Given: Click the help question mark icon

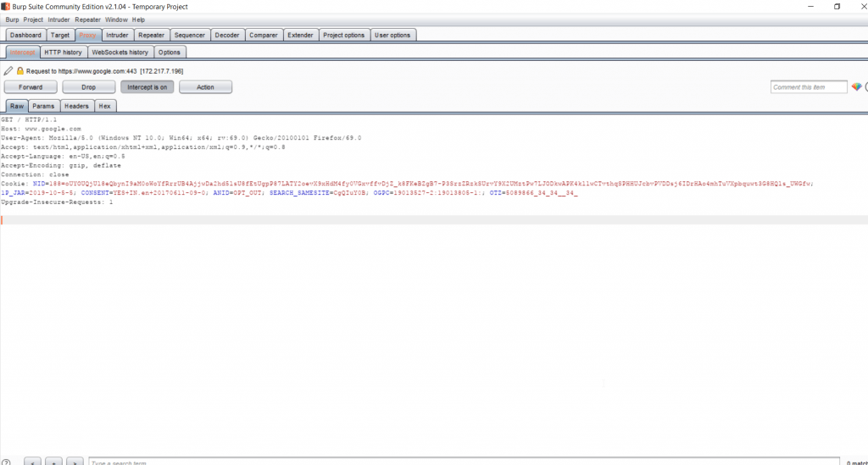Looking at the screenshot, I should 6,462.
